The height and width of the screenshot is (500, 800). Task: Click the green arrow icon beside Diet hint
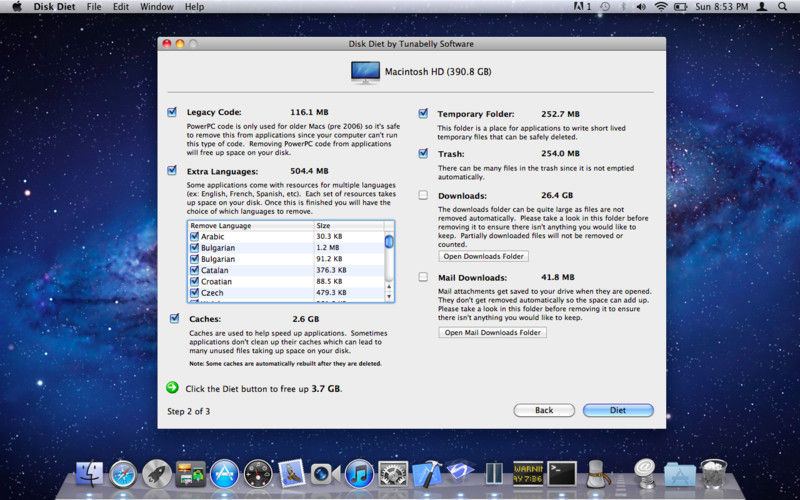(172, 388)
